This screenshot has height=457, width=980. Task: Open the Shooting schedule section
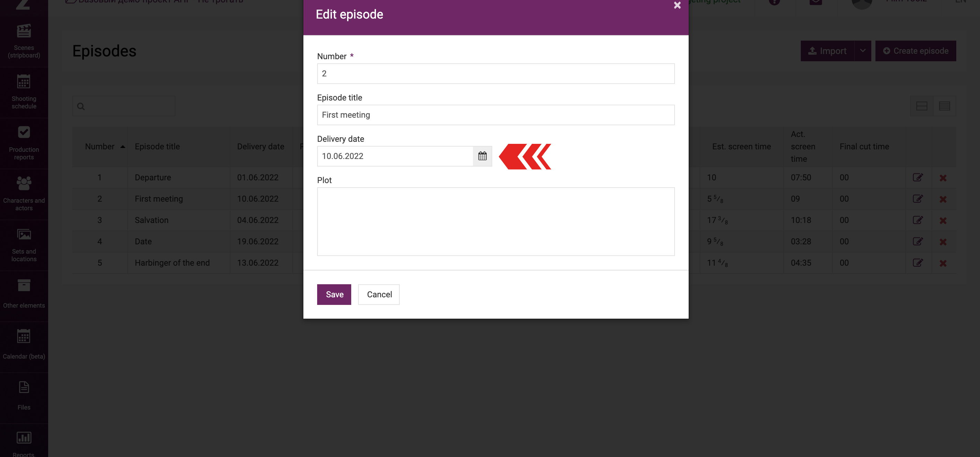coord(24,93)
